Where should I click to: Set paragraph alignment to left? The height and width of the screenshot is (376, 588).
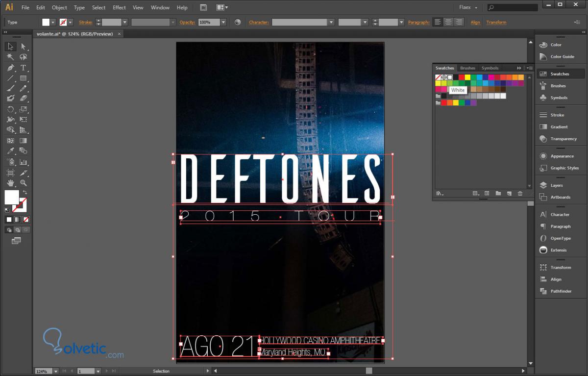coord(438,22)
